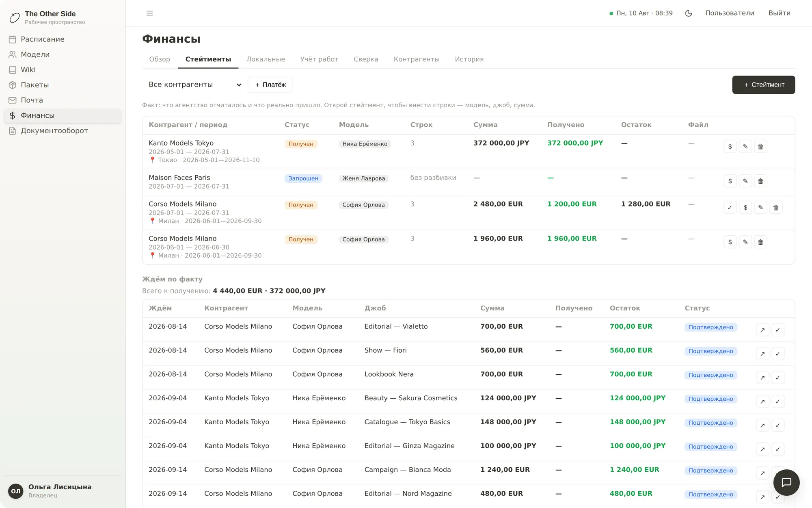Viewport: 812px width, 508px height.
Task: Open the Ольга Лисицына user profile
Action: [x=63, y=491]
